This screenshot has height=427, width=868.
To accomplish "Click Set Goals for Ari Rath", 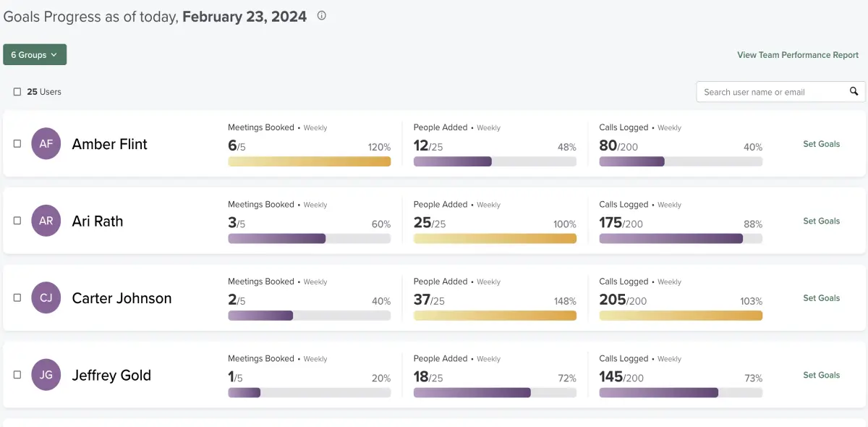I will pyautogui.click(x=821, y=221).
